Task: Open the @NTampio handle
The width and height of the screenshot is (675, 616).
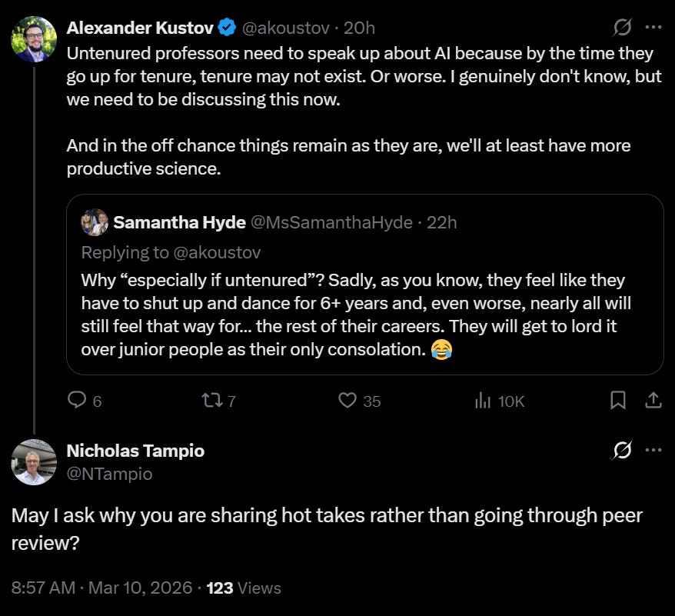Action: (109, 474)
